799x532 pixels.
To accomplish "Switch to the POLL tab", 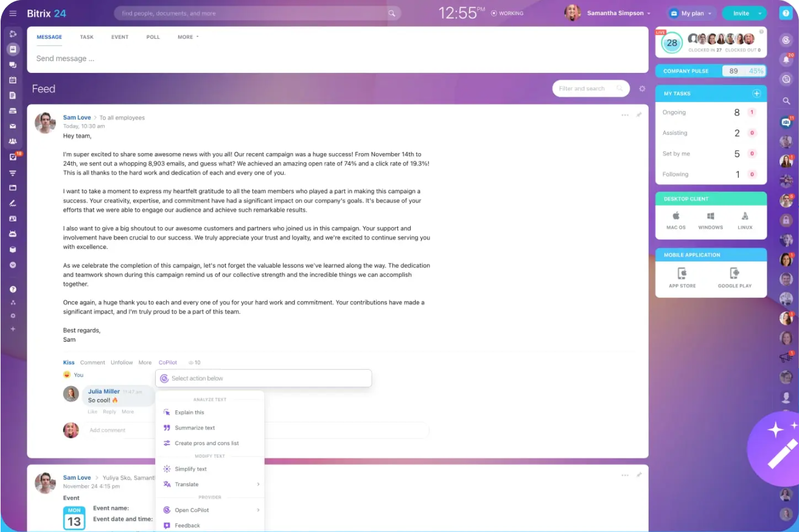I will (153, 37).
